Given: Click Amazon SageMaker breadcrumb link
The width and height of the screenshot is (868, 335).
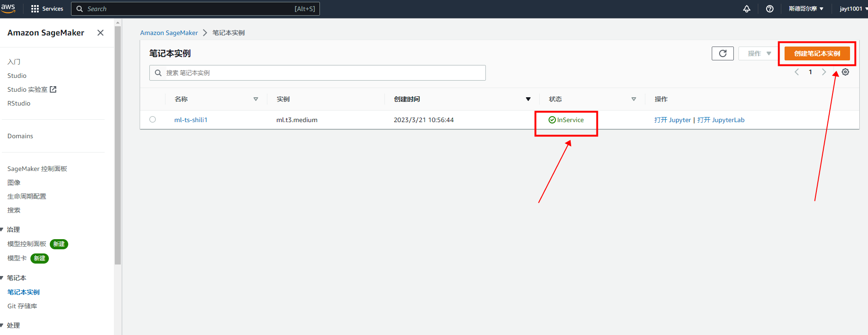Looking at the screenshot, I should [x=169, y=33].
